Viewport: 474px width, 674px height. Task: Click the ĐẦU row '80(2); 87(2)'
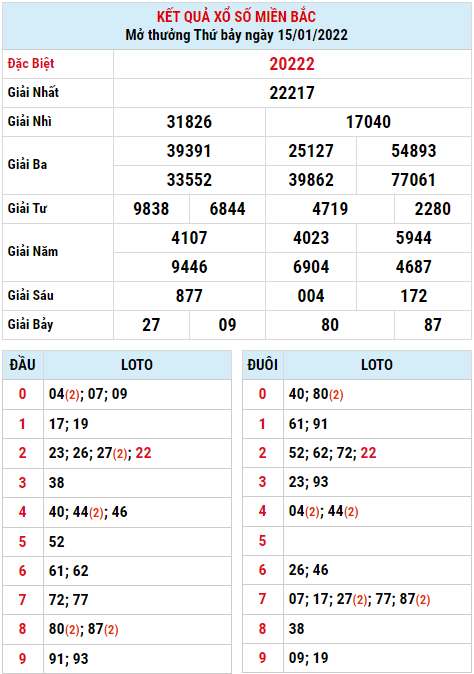tap(137, 629)
